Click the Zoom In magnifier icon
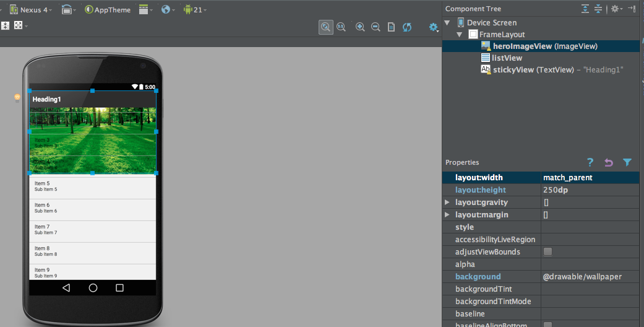Image resolution: width=644 pixels, height=327 pixels. click(360, 27)
